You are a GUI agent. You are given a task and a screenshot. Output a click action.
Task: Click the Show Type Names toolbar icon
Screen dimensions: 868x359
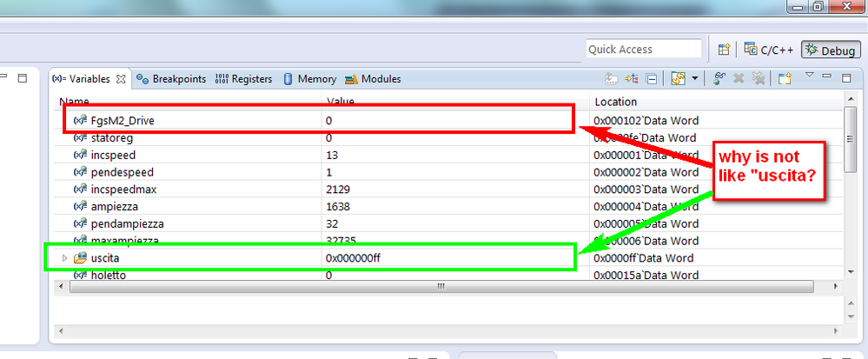coord(611,79)
